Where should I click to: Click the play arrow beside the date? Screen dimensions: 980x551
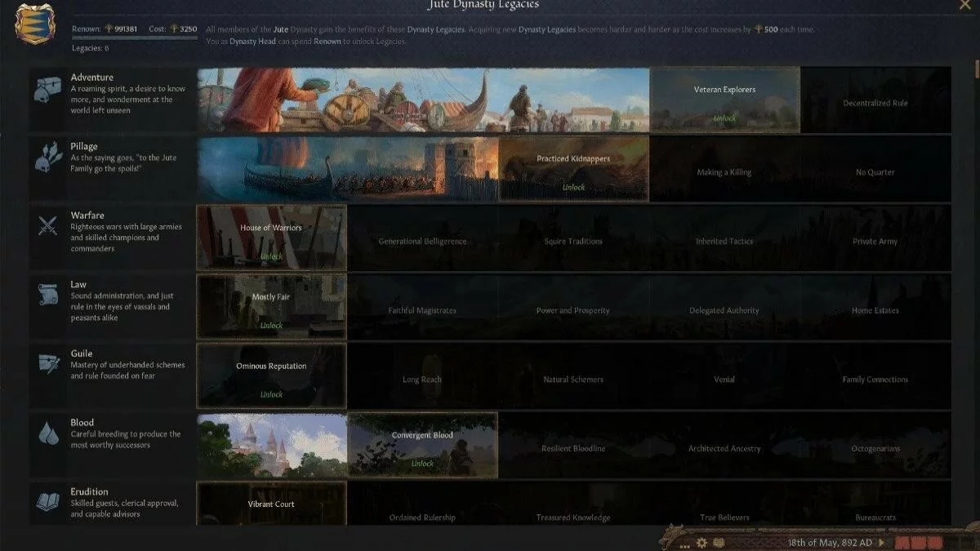coord(880,543)
